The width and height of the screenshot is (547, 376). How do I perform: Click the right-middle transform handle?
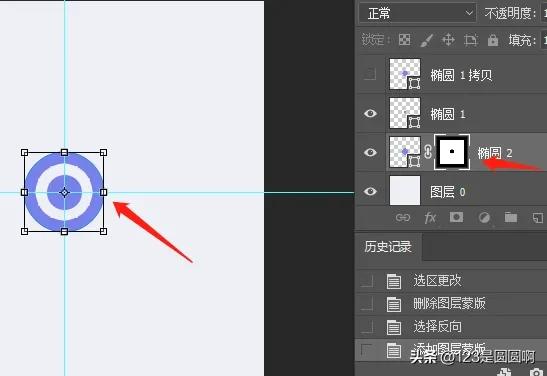tap(103, 192)
